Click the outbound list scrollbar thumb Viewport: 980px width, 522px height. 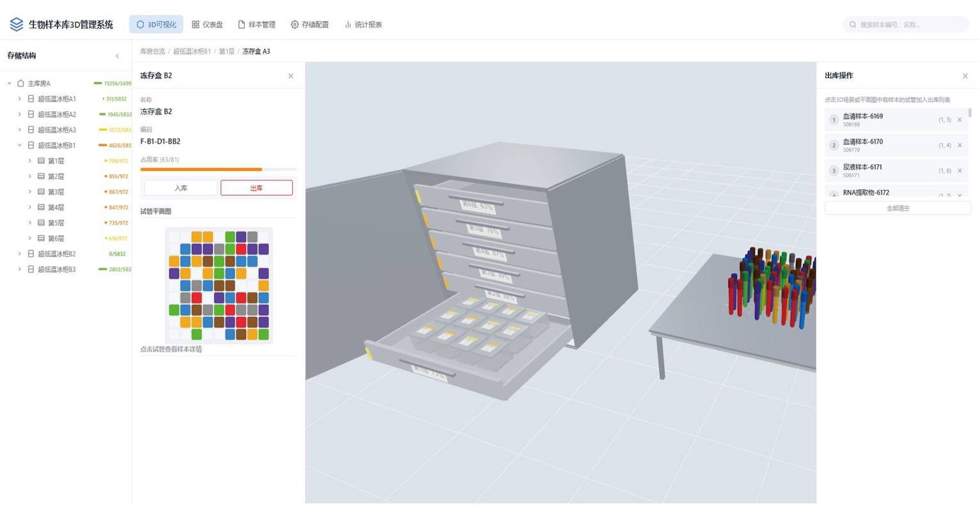[970, 113]
